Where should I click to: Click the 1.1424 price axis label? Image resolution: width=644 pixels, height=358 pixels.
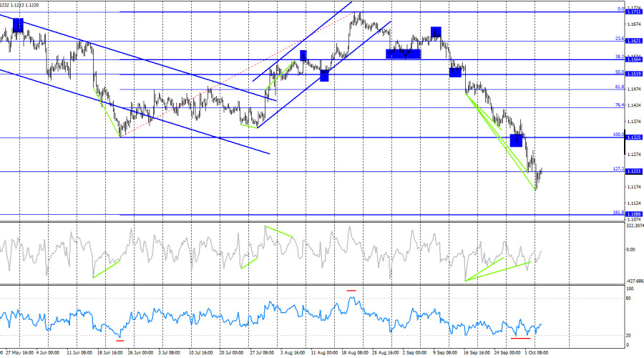tap(634, 106)
